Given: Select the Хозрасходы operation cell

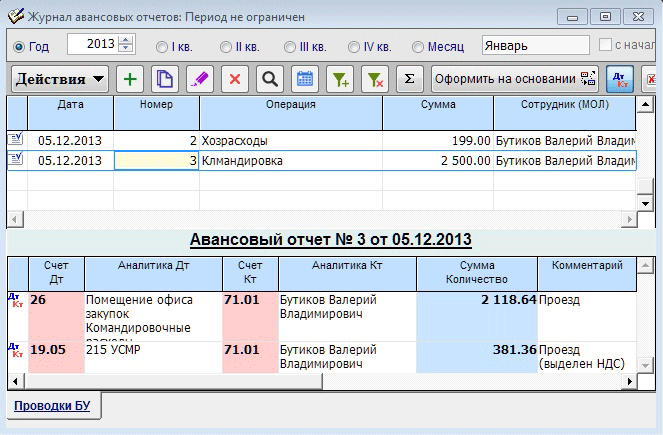Looking at the screenshot, I should (x=291, y=141).
